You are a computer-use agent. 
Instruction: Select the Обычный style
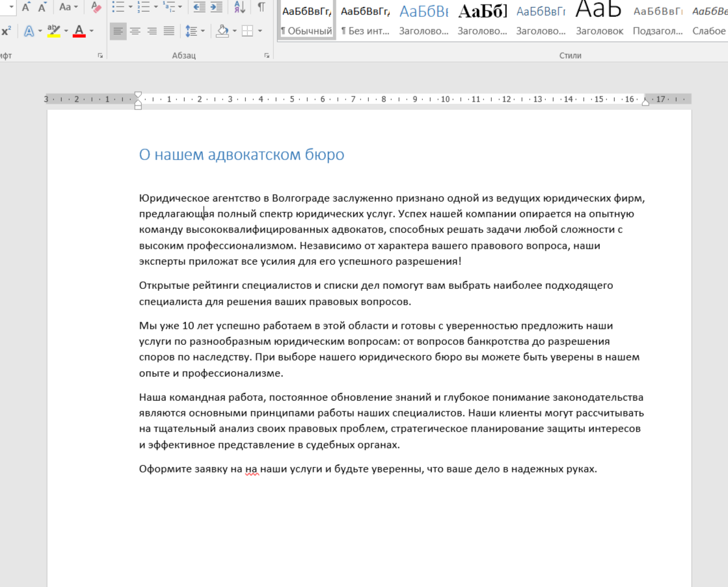point(306,20)
